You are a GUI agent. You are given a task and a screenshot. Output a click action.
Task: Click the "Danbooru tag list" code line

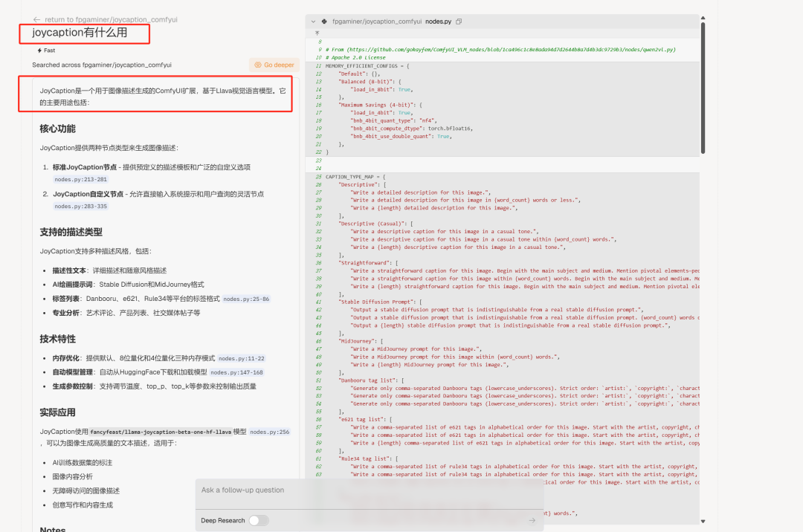pos(371,380)
